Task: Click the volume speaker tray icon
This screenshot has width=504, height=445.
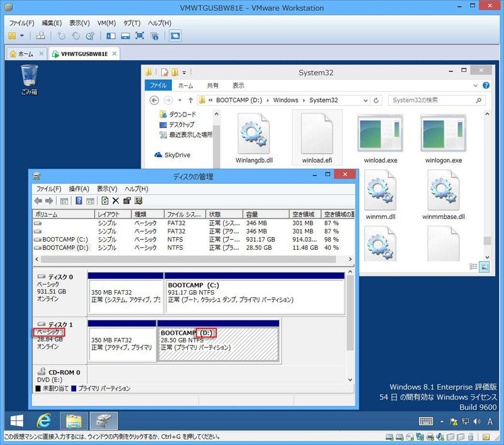Action: click(x=477, y=422)
